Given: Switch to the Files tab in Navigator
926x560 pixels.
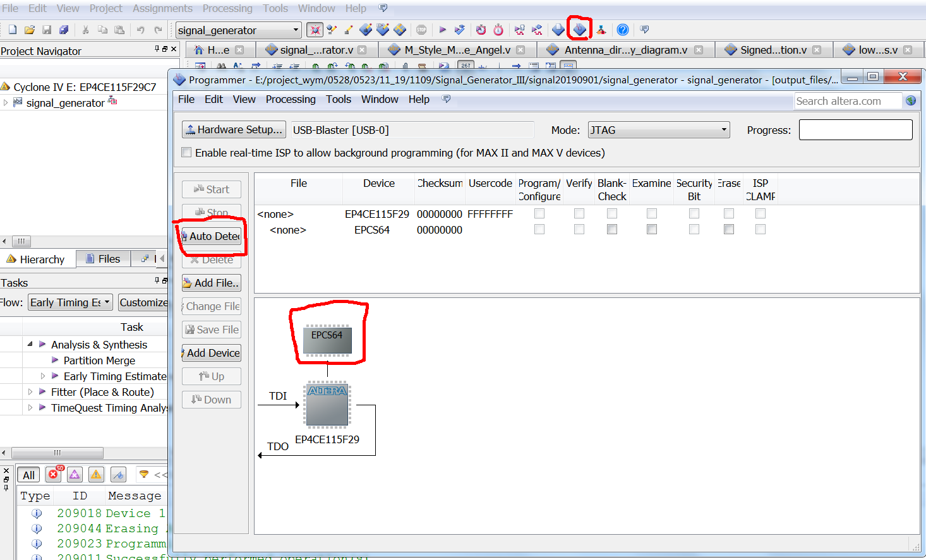Looking at the screenshot, I should pyautogui.click(x=103, y=259).
